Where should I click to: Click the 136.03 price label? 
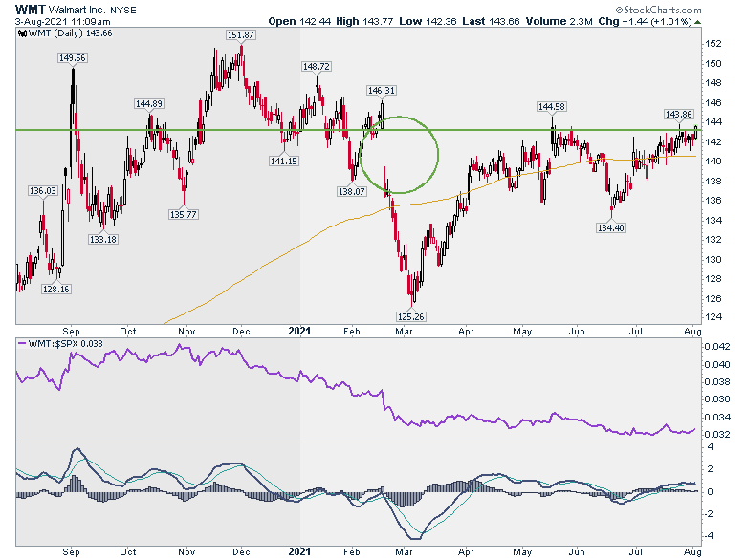tap(43, 190)
